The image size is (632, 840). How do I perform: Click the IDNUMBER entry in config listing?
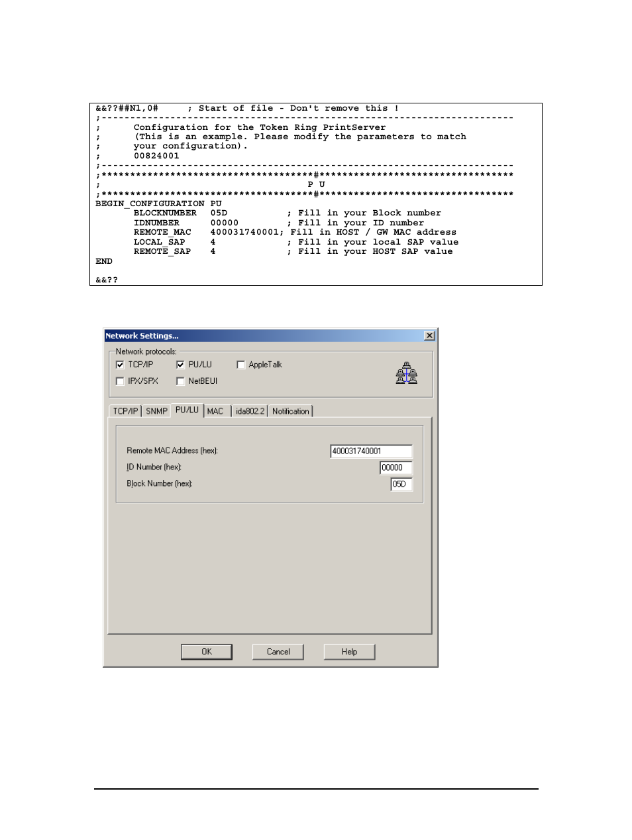point(156,223)
